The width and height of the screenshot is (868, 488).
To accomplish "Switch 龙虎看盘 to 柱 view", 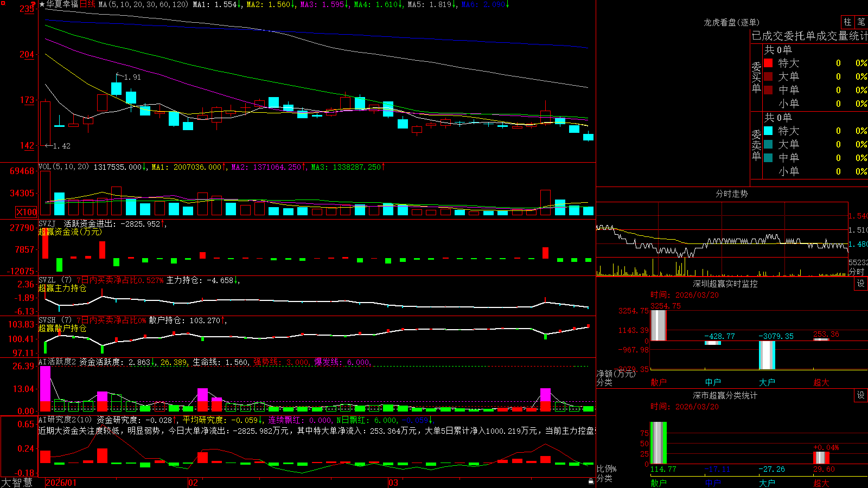I will (847, 22).
